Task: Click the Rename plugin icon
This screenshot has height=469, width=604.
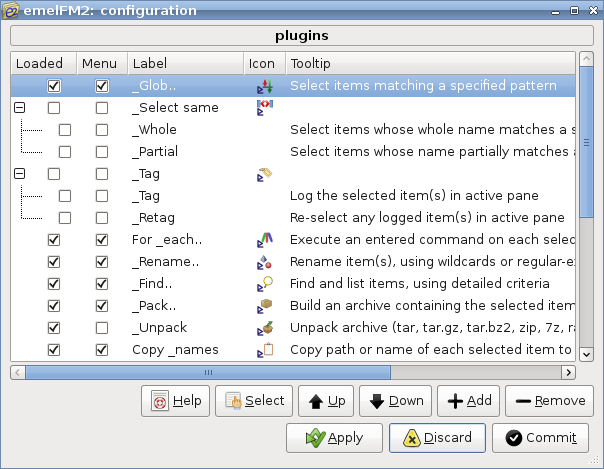Action: click(x=265, y=262)
